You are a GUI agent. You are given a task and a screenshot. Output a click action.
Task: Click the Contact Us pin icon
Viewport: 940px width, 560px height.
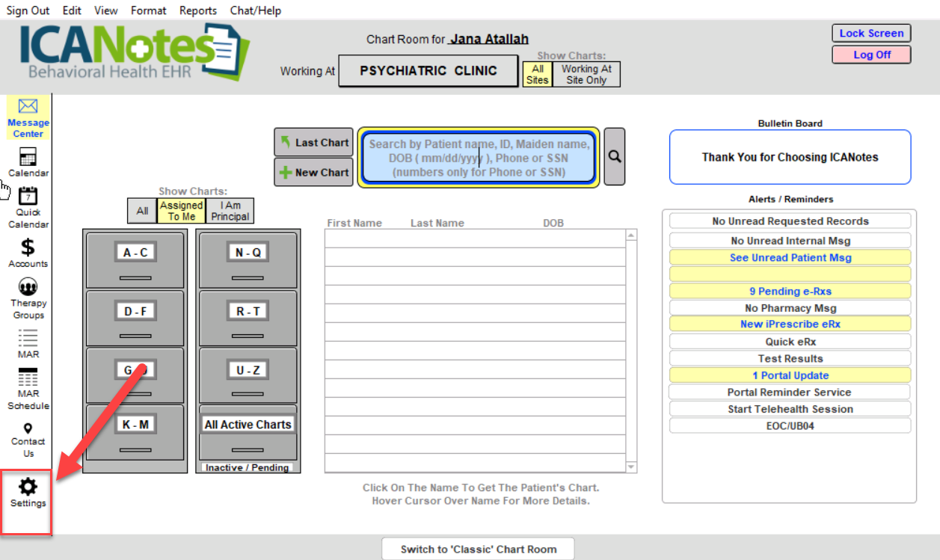[x=28, y=428]
